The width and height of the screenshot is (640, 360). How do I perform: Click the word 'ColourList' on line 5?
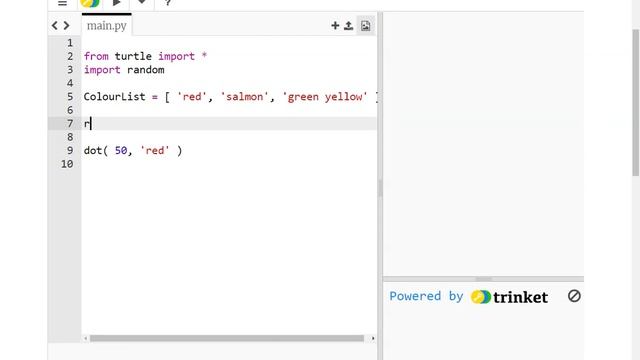tap(114, 97)
